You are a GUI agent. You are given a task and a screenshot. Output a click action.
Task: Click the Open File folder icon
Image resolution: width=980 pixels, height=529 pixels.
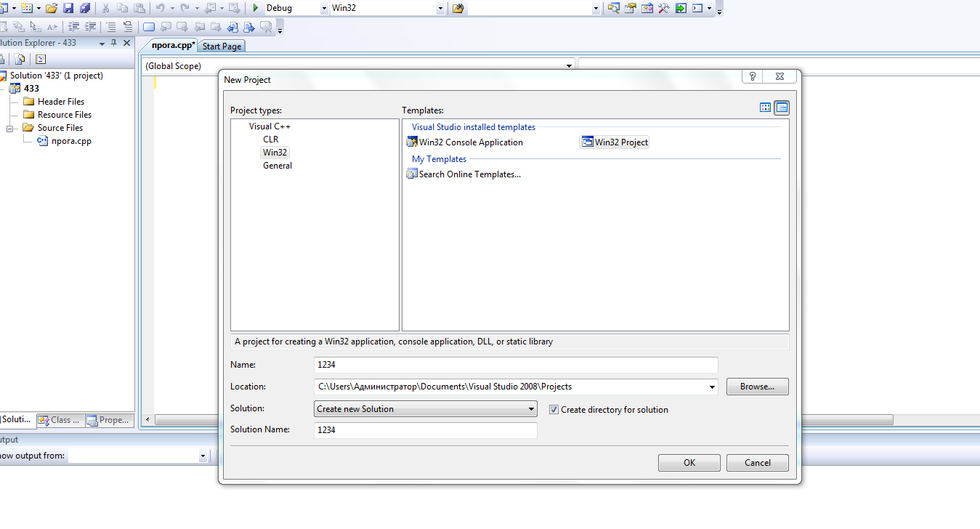pos(52,8)
